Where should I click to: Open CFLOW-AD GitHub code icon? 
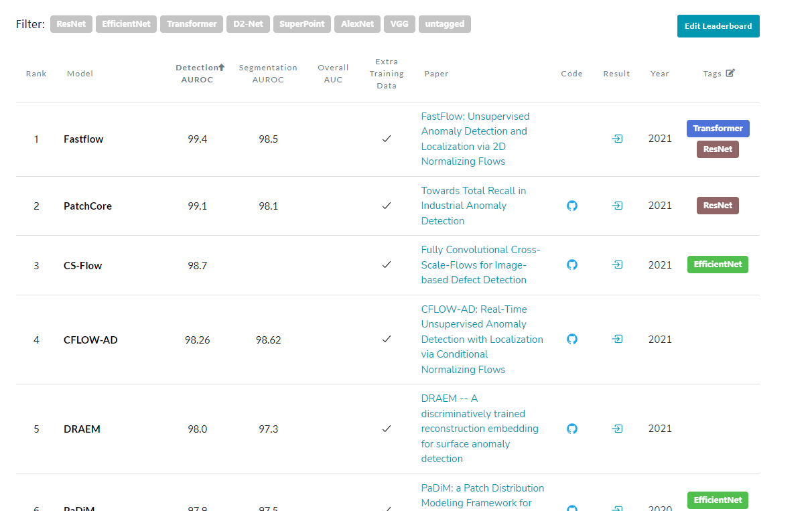pos(571,339)
